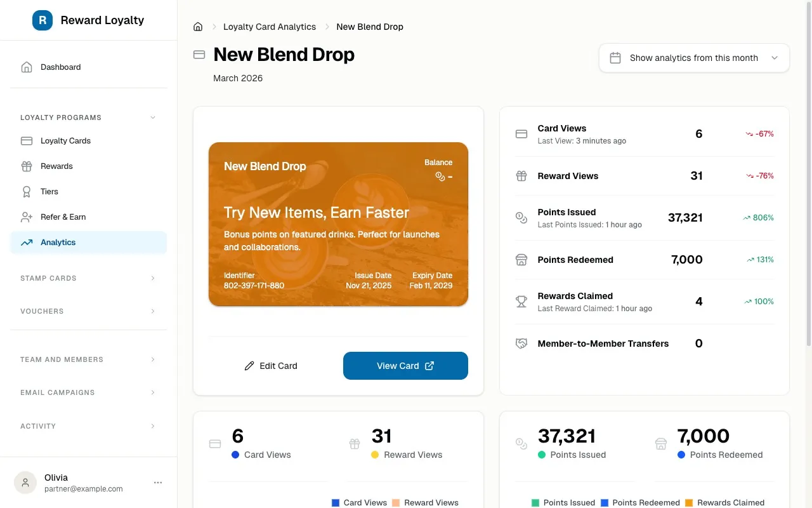The height and width of the screenshot is (508, 812).
Task: Click the ellipsis next to Olivia's profile
Action: click(x=157, y=483)
